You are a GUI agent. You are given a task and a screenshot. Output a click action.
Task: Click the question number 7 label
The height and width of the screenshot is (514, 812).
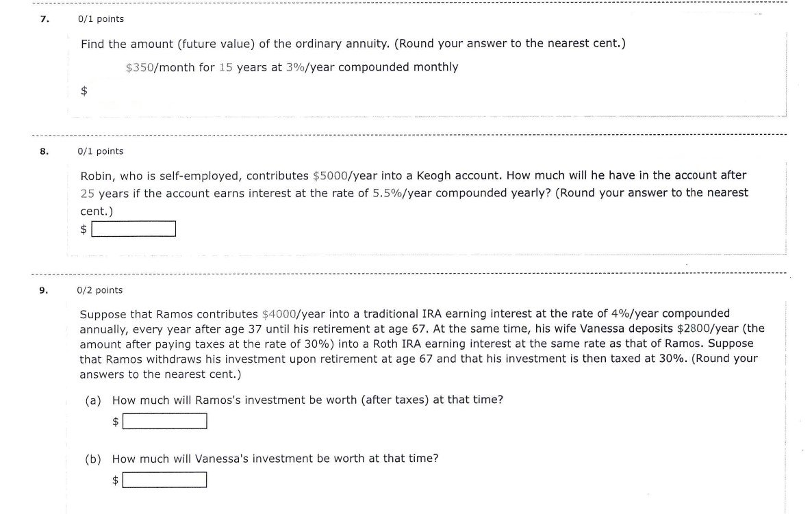pos(45,19)
